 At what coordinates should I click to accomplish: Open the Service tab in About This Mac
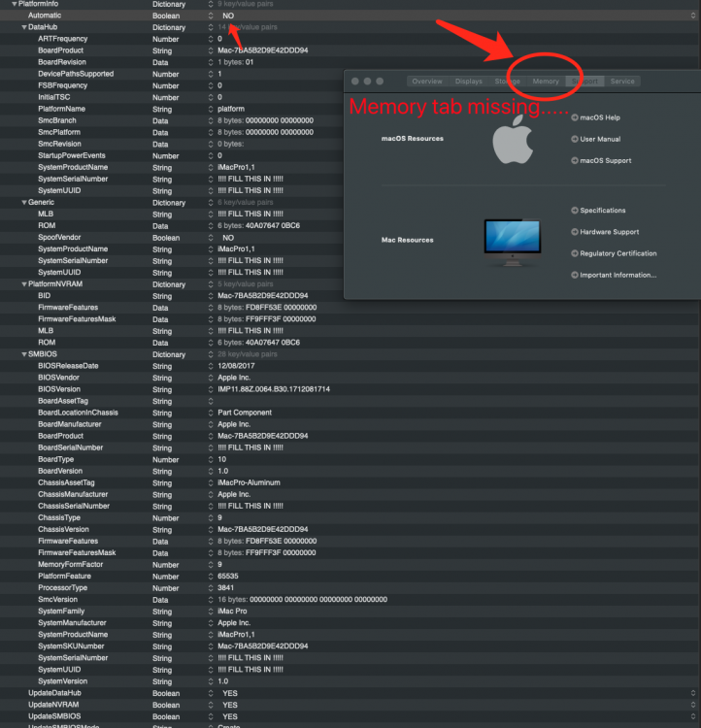click(x=622, y=82)
